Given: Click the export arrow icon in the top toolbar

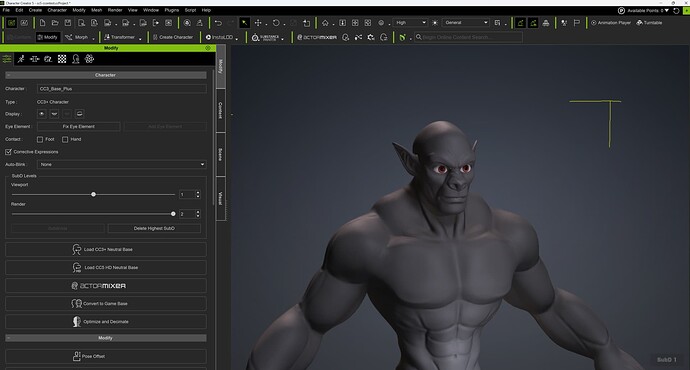Looking at the screenshot, I should [156, 22].
